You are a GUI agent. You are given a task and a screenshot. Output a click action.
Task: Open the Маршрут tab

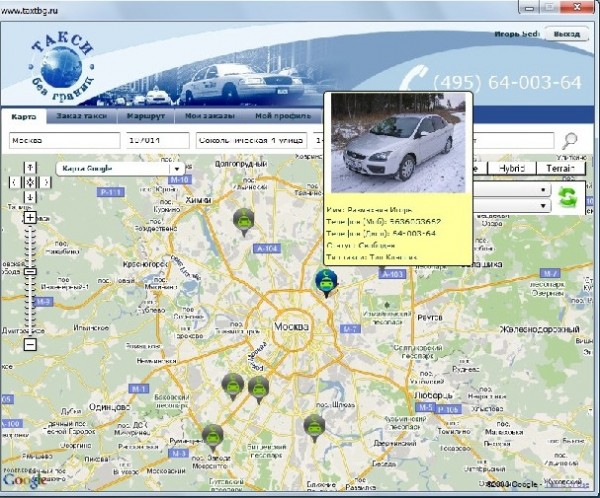pyautogui.click(x=145, y=116)
